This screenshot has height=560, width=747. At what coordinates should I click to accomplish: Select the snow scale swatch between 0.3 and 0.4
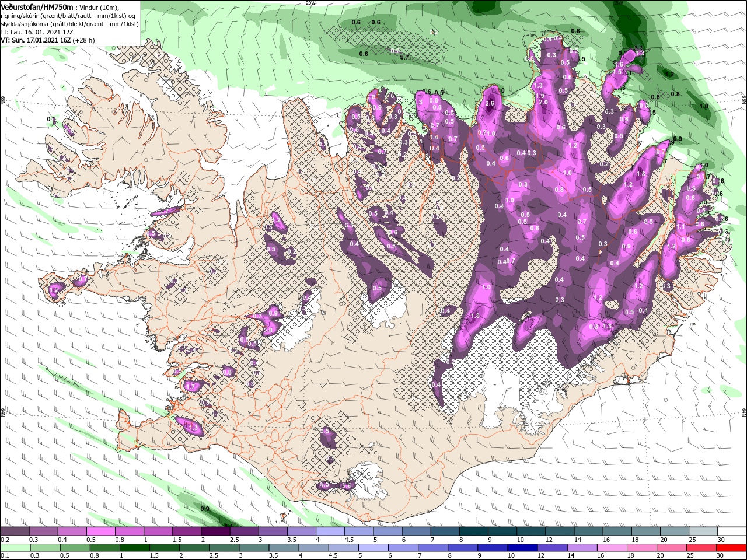43,531
